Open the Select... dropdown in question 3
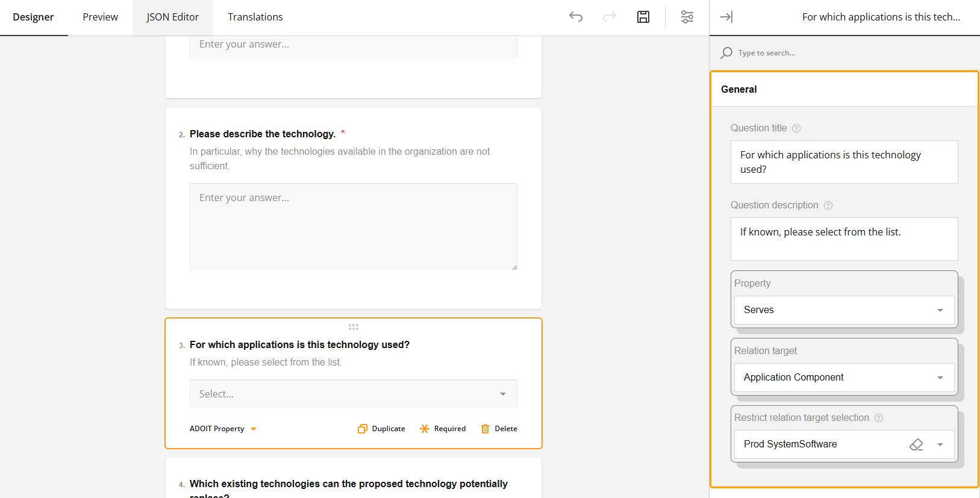Screen dimensions: 980x498 tap(353, 394)
